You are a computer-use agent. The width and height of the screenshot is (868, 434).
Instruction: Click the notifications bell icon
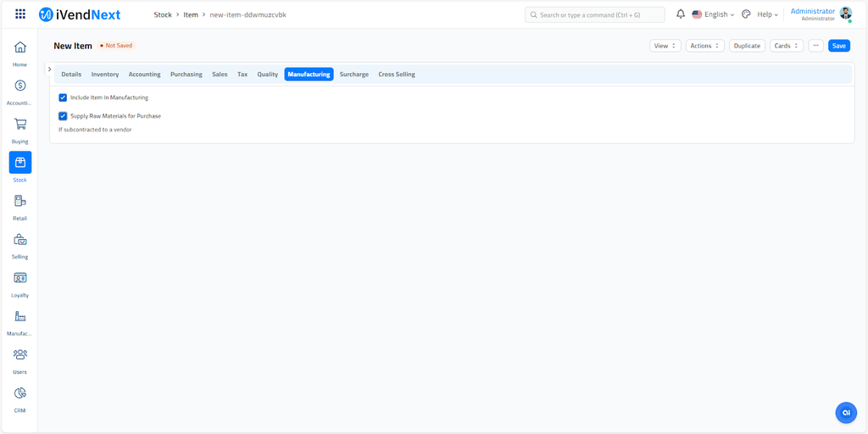tap(681, 14)
